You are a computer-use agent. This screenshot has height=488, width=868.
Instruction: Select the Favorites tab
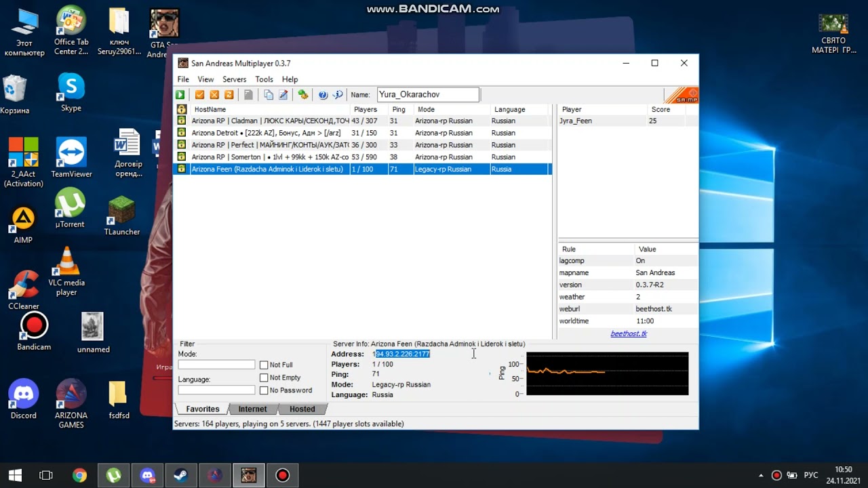point(202,409)
